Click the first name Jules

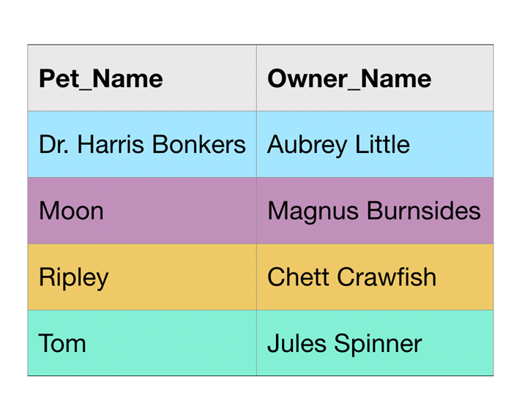coord(294,343)
